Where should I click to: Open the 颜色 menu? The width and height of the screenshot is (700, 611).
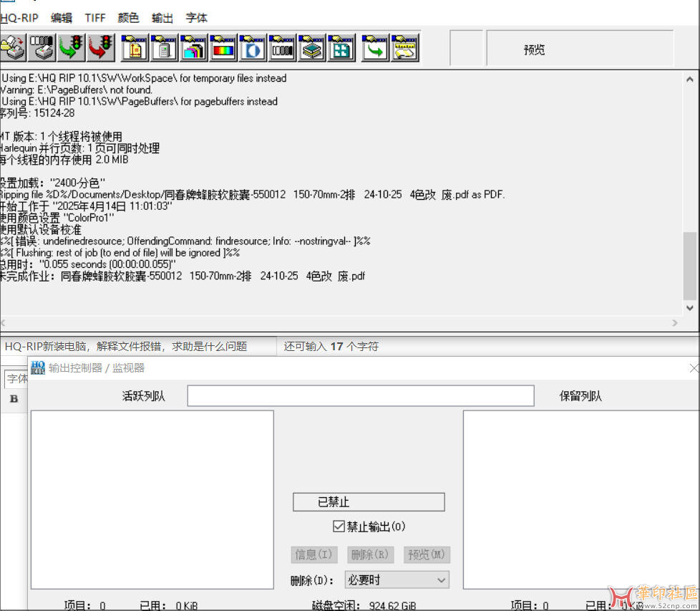(x=129, y=18)
